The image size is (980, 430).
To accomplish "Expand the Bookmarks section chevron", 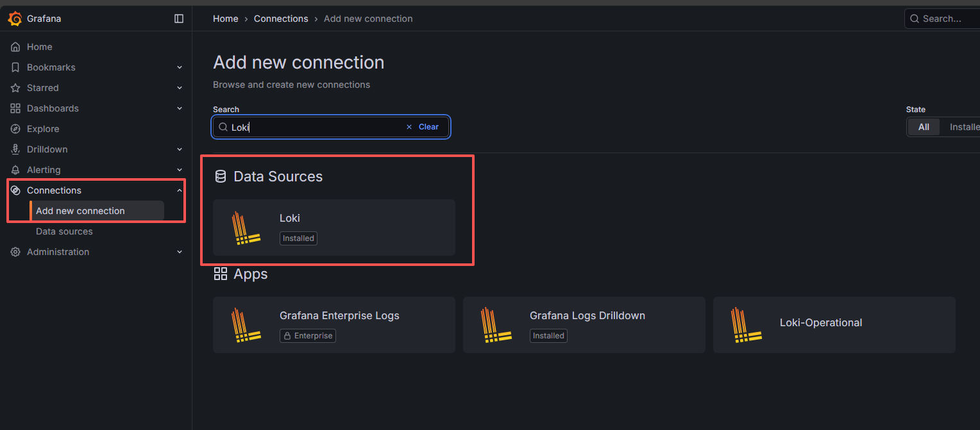I will pos(180,67).
